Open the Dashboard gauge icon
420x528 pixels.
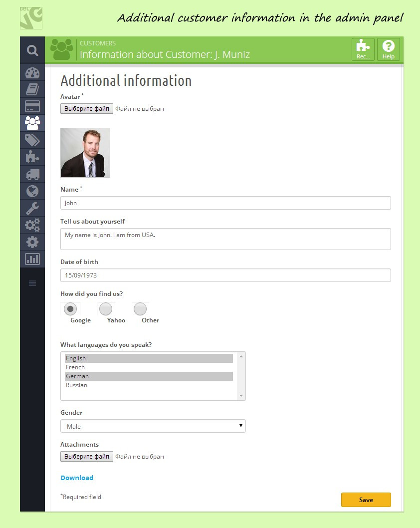point(32,73)
